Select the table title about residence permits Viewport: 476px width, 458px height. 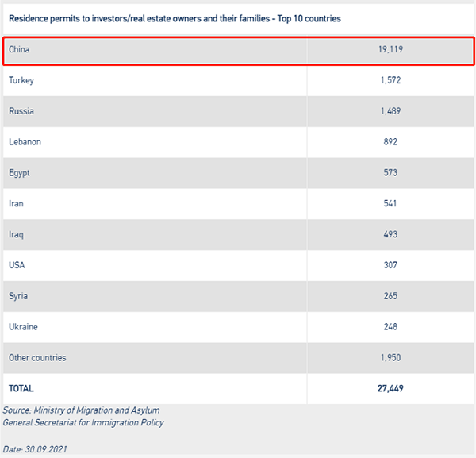[x=175, y=18]
